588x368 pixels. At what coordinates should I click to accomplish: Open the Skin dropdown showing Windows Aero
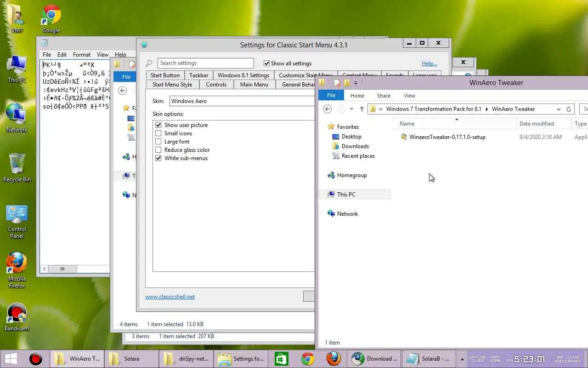pyautogui.click(x=242, y=101)
